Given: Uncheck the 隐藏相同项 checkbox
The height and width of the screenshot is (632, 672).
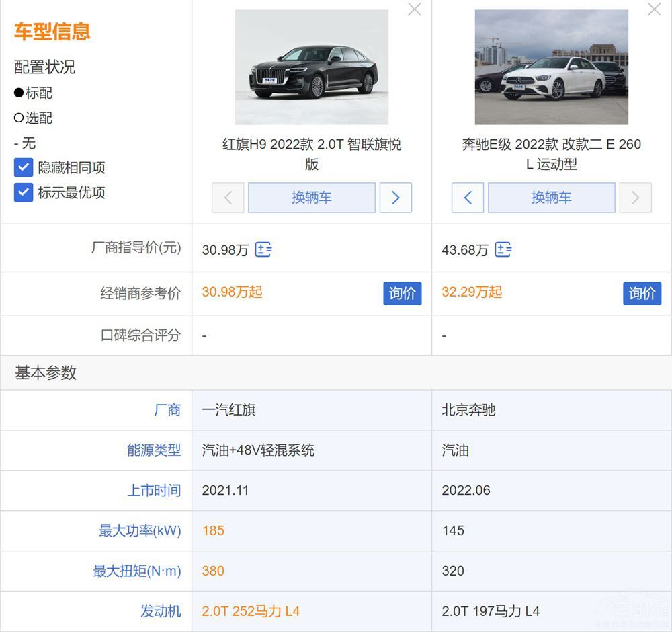Looking at the screenshot, I should pyautogui.click(x=24, y=167).
